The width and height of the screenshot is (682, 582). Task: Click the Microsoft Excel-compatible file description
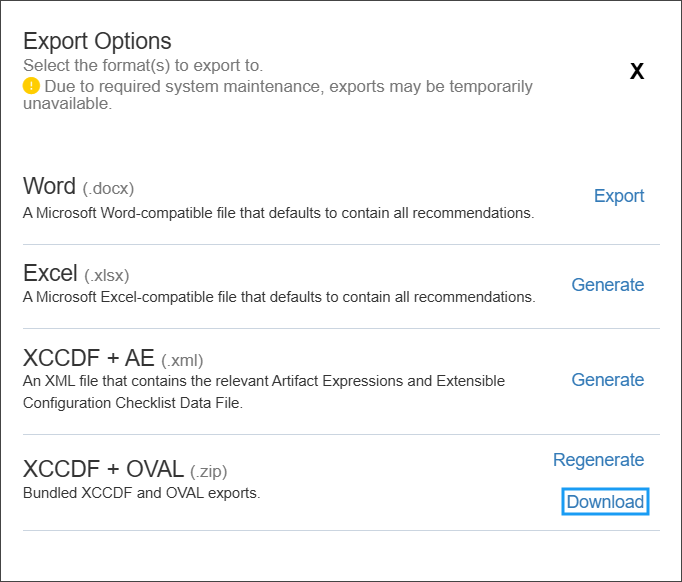click(278, 297)
